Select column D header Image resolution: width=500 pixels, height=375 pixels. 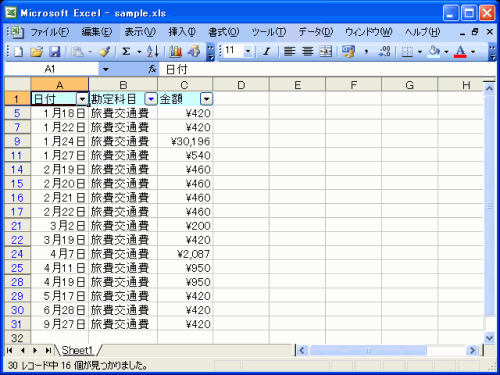[x=241, y=85]
